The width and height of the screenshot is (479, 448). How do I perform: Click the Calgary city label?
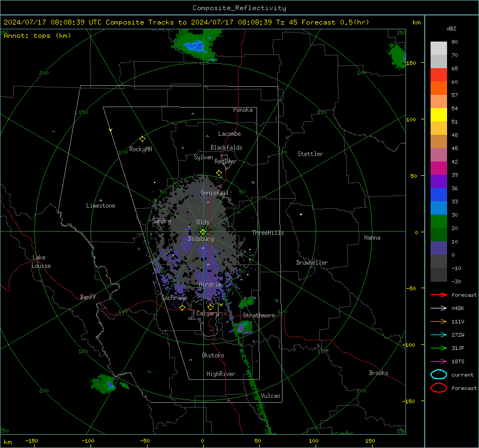[208, 313]
